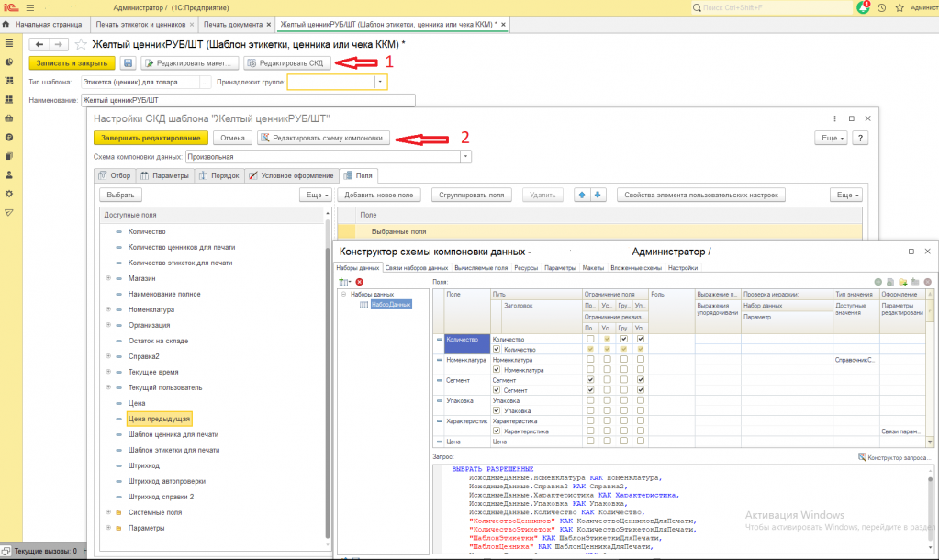Screen dimensions: 939x560
Task: Click the Наименование input field
Action: tap(248, 100)
